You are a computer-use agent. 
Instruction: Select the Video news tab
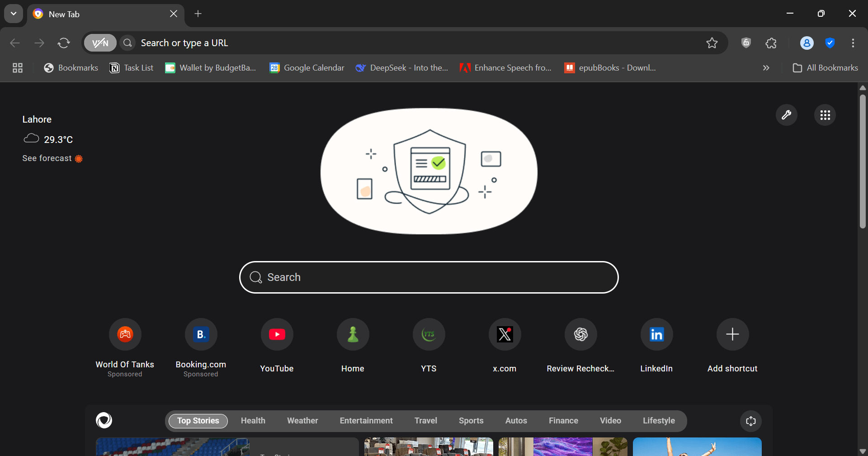click(610, 421)
